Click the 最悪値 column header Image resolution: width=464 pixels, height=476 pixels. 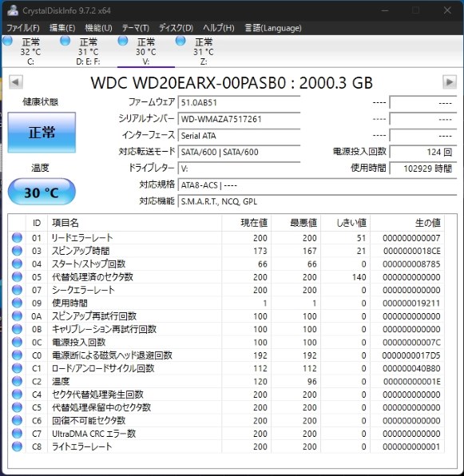click(295, 223)
